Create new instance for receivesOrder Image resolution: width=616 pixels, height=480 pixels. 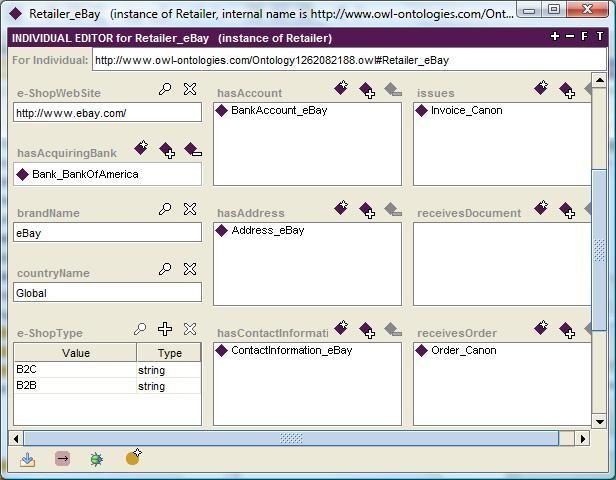(541, 328)
